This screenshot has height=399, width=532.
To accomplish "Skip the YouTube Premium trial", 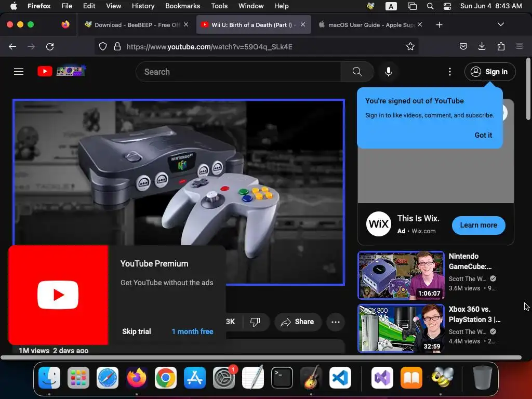I will (x=137, y=331).
